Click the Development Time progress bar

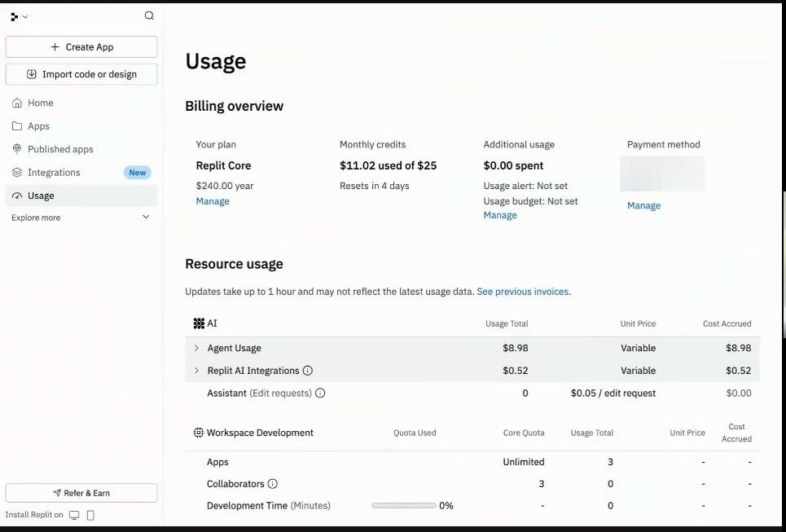[404, 505]
